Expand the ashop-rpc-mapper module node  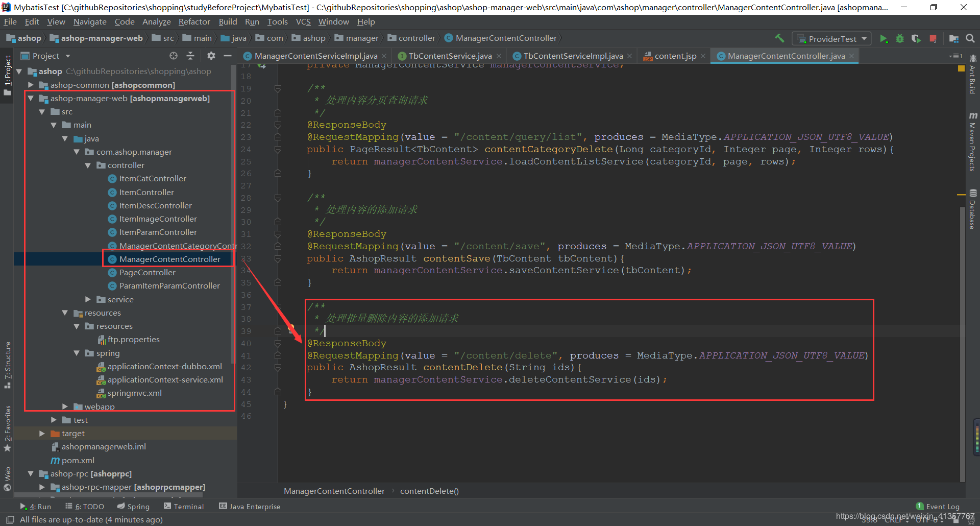[42, 487]
